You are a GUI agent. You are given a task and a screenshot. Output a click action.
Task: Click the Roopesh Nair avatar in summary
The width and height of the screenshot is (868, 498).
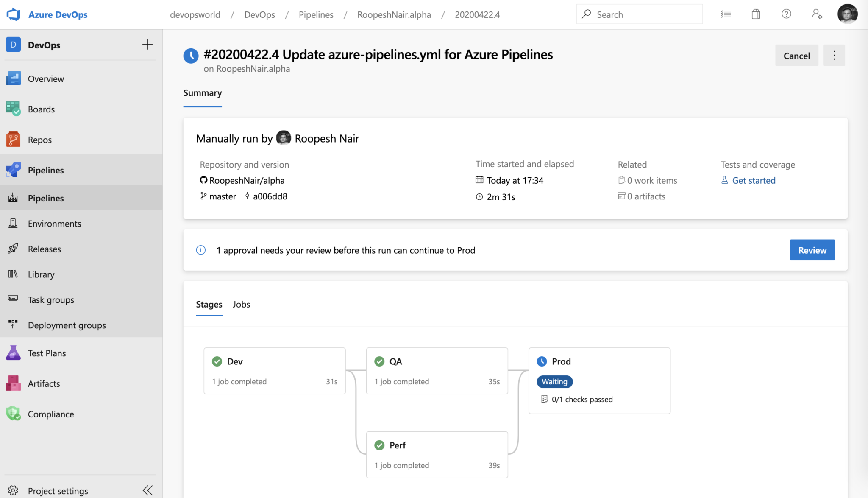tap(284, 138)
